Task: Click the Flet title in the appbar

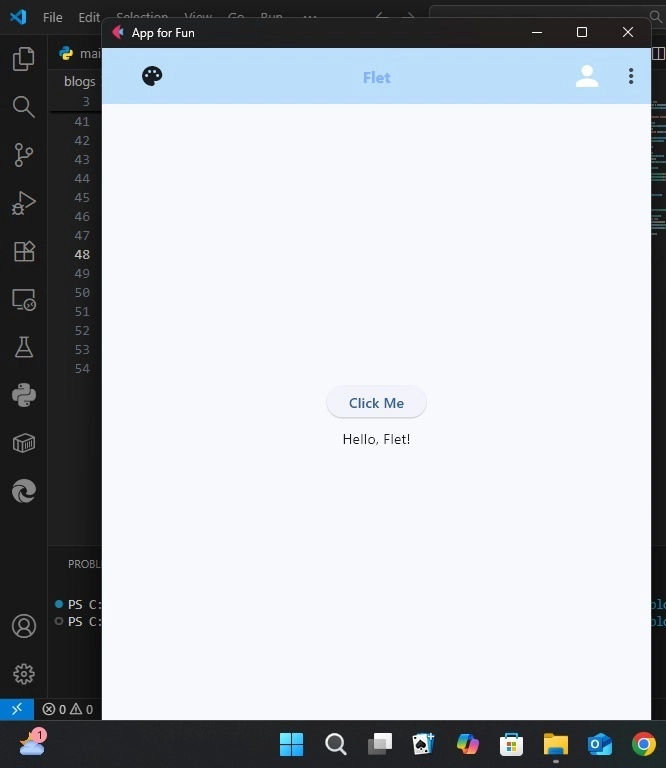Action: point(377,77)
